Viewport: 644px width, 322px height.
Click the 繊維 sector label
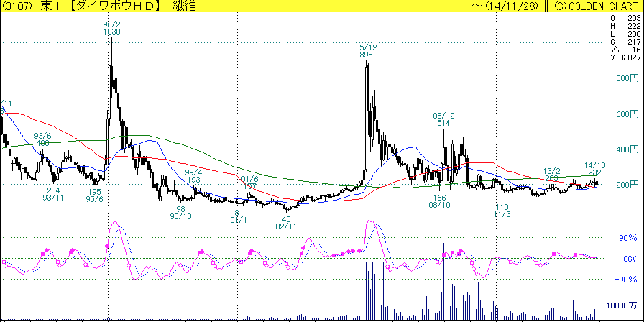tap(186, 6)
